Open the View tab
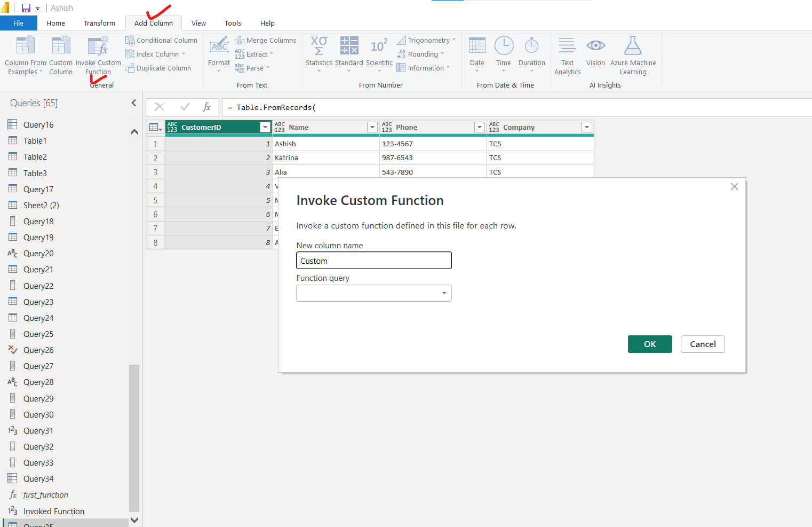This screenshot has width=812, height=527. [198, 23]
